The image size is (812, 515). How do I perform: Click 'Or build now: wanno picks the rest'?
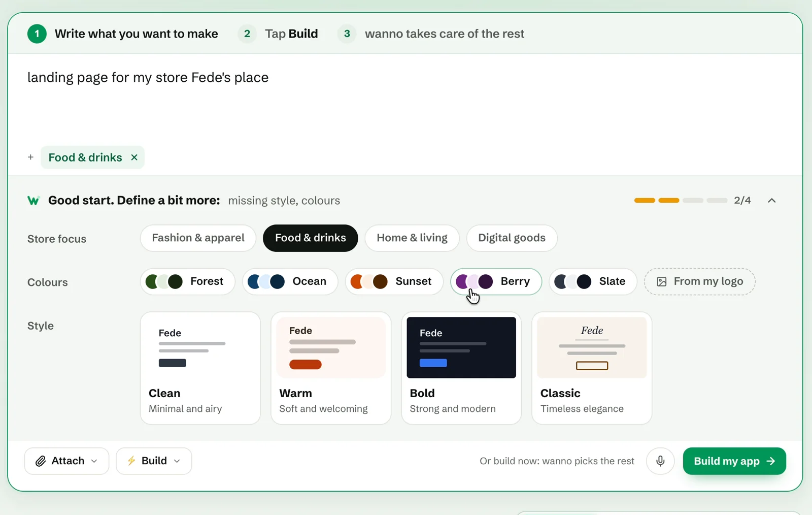click(x=557, y=461)
